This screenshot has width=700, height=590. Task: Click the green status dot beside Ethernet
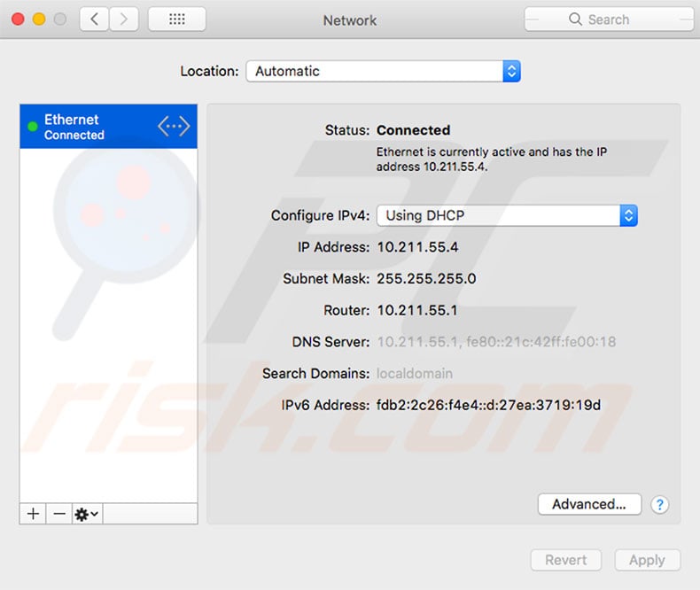[33, 127]
